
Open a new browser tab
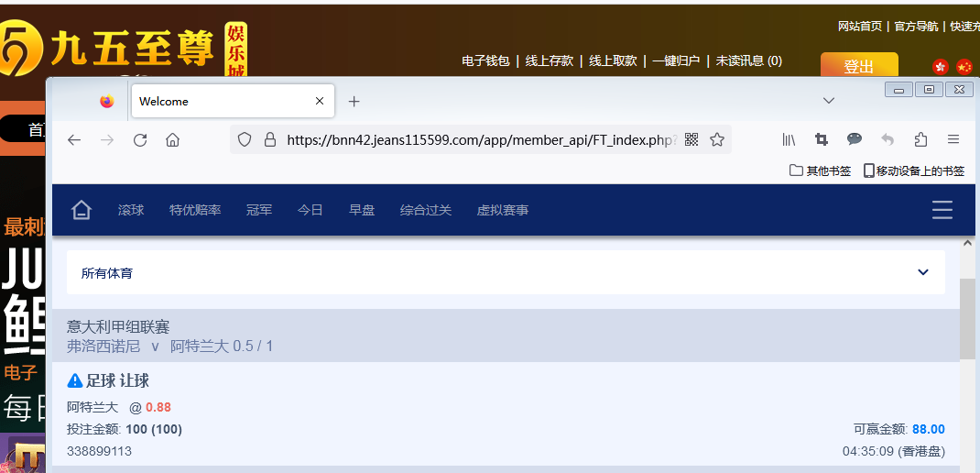click(x=354, y=101)
